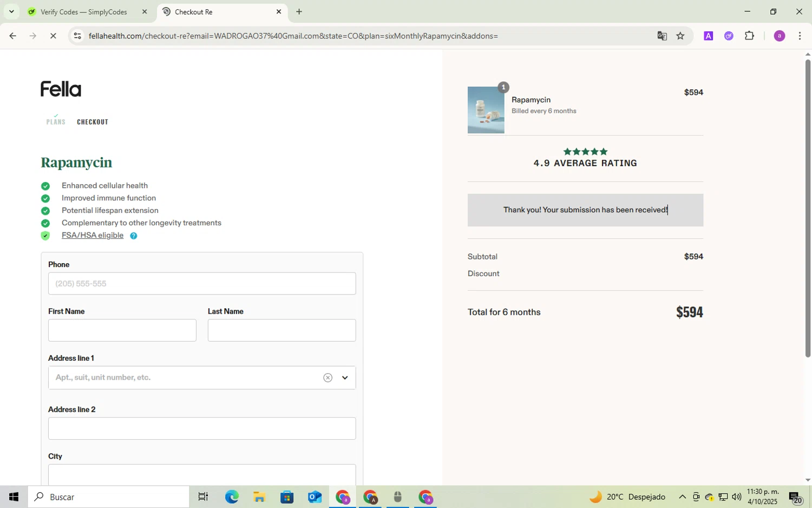
Task: Click the page vertical scrollbar thumb
Action: point(808,208)
